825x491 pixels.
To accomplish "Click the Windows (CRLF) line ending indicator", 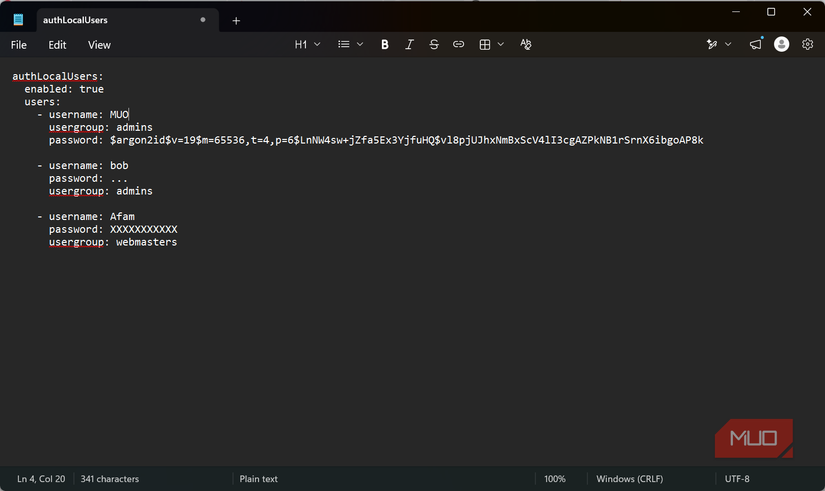I will tap(629, 479).
